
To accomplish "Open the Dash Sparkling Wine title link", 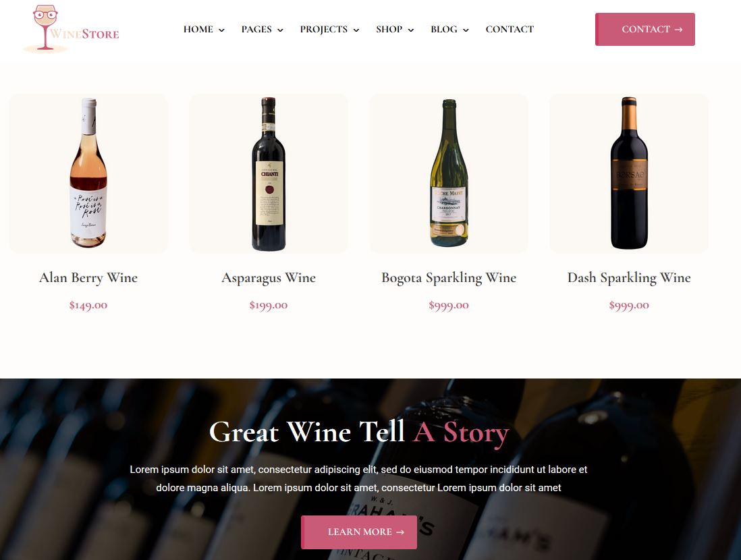I will coord(628,278).
